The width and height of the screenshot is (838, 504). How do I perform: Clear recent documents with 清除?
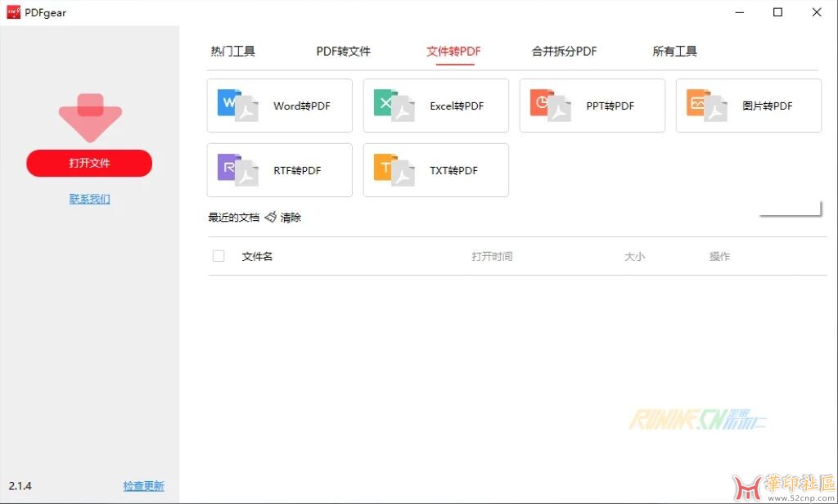pyautogui.click(x=291, y=218)
